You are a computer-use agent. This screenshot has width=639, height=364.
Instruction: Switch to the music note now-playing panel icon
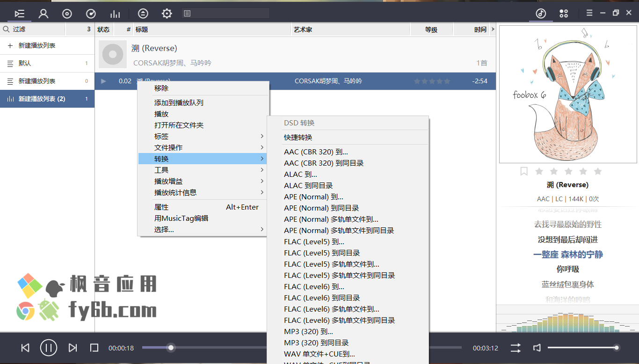click(541, 14)
